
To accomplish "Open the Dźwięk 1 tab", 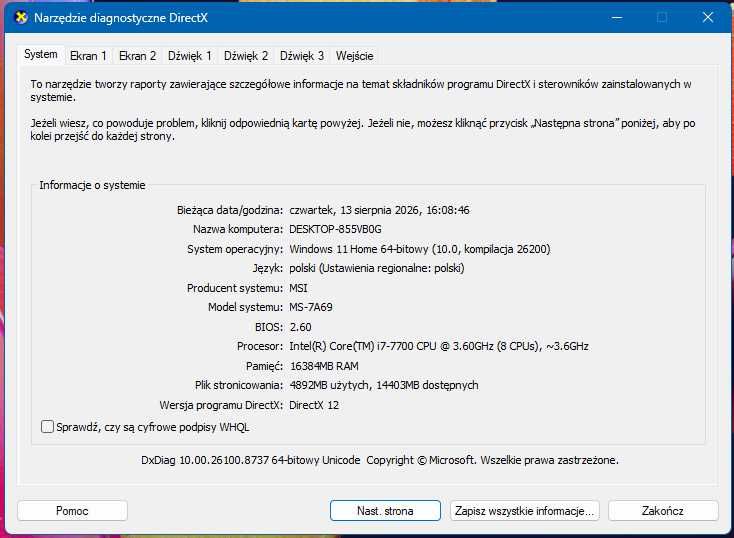I will pos(190,56).
